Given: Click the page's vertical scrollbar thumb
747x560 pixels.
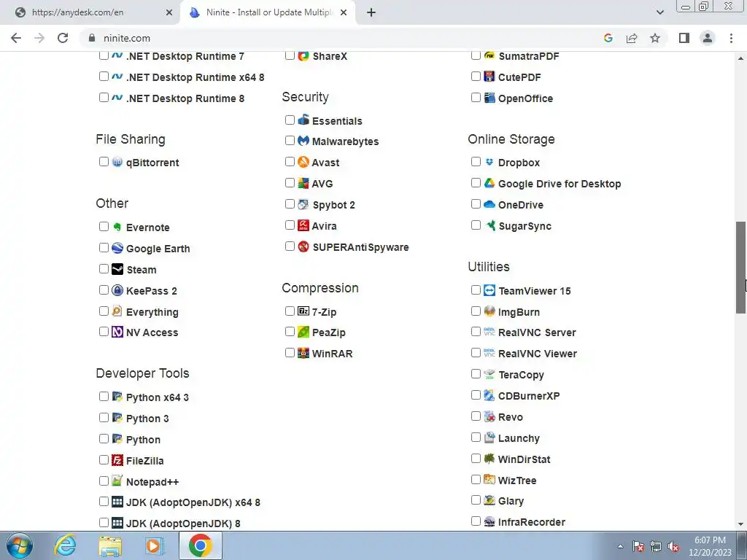Looking at the screenshot, I should (x=740, y=267).
